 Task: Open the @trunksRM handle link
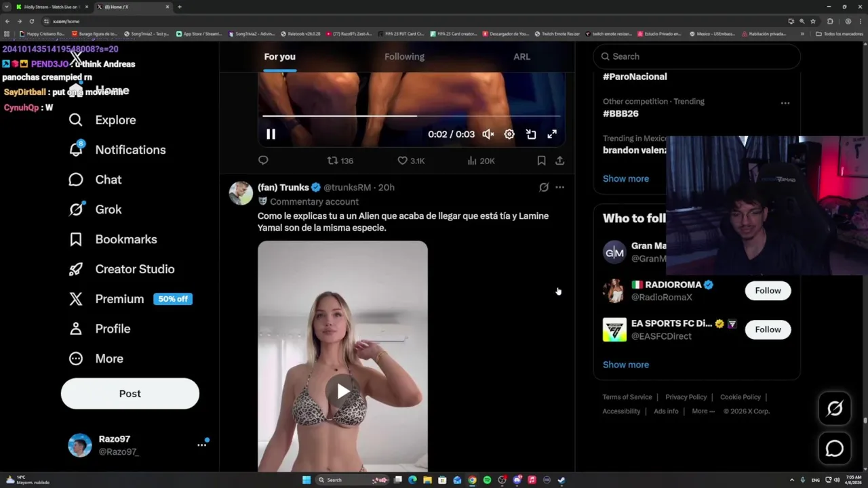pos(347,187)
